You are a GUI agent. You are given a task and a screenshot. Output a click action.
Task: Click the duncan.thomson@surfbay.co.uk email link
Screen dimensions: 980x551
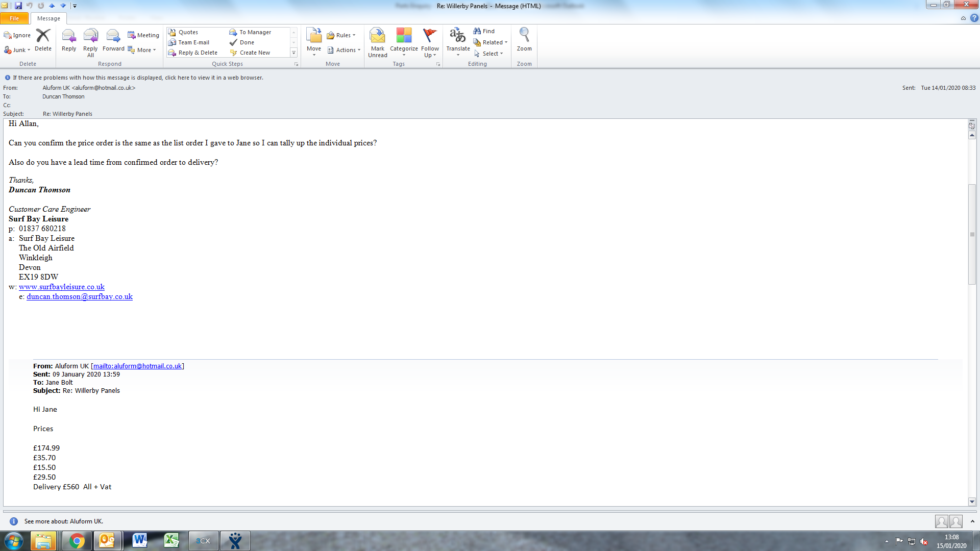click(x=80, y=296)
